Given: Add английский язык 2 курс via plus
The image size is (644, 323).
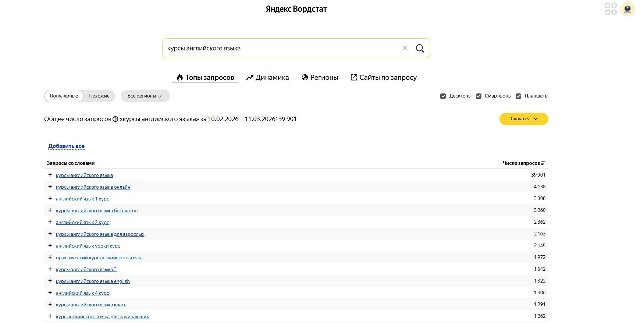Looking at the screenshot, I should point(50,222).
